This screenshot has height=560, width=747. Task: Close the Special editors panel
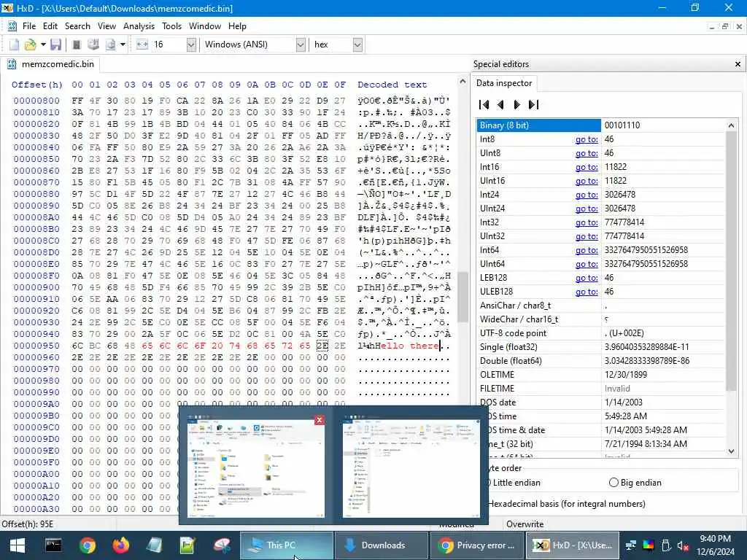pyautogui.click(x=738, y=64)
